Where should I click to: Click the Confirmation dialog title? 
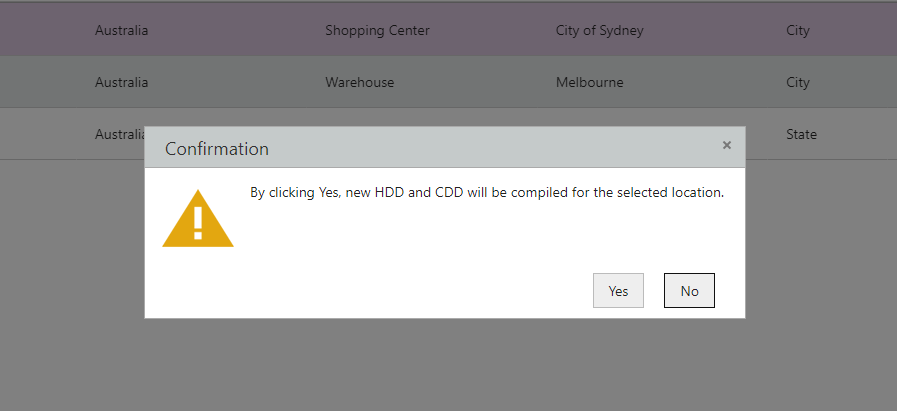pyautogui.click(x=217, y=149)
